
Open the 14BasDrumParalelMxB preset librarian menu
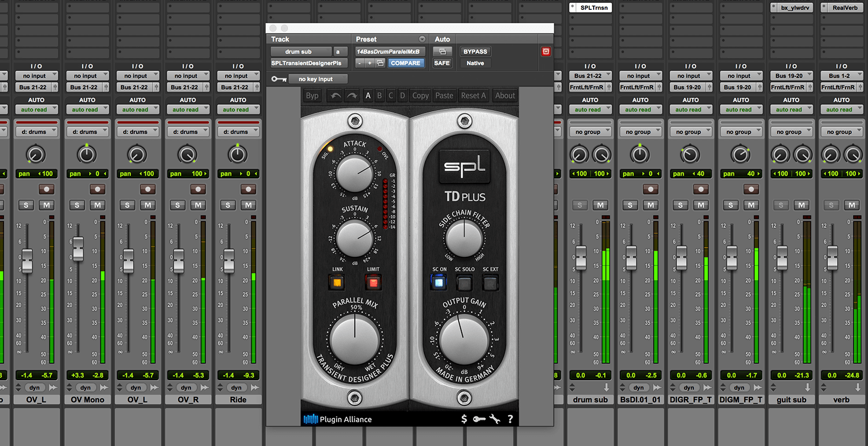click(389, 51)
